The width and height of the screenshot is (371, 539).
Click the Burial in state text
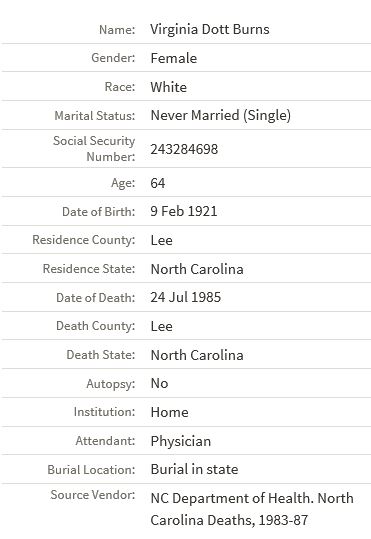point(194,469)
